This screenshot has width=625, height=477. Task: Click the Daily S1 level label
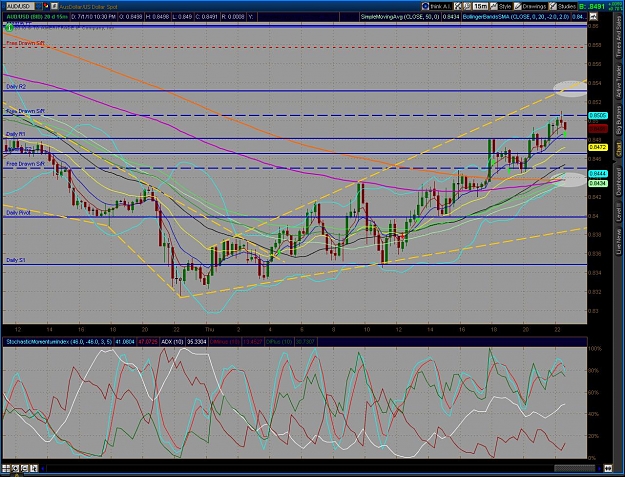click(x=16, y=260)
